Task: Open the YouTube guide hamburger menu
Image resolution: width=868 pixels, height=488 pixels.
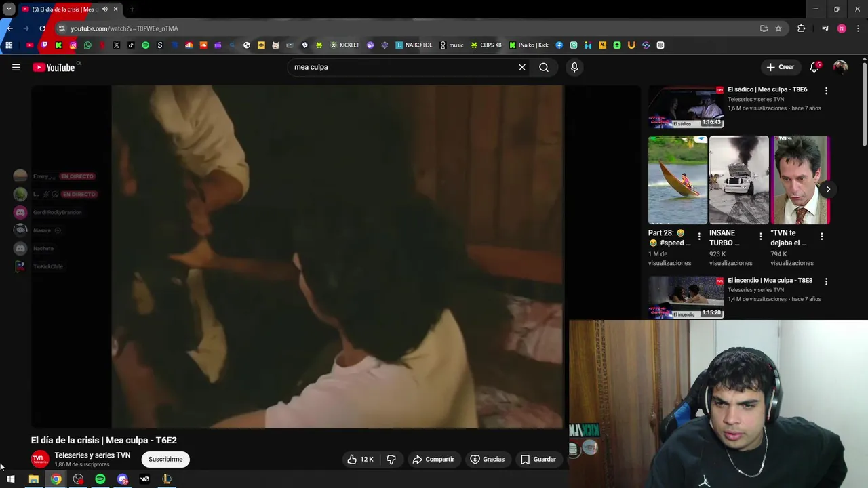Action: point(16,67)
